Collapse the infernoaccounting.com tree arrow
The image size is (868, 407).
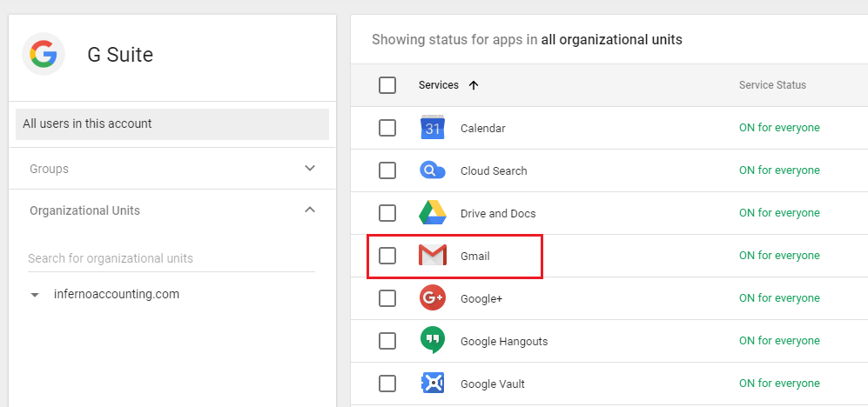tap(35, 296)
